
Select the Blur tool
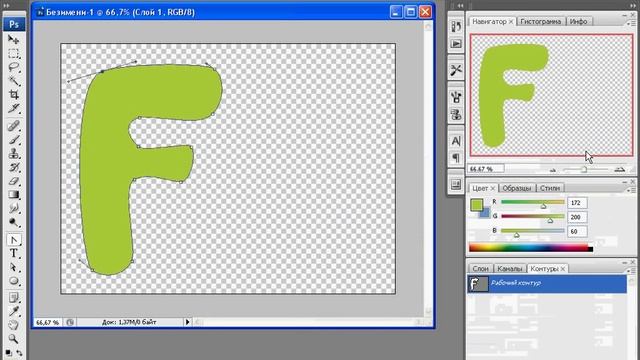(x=13, y=209)
